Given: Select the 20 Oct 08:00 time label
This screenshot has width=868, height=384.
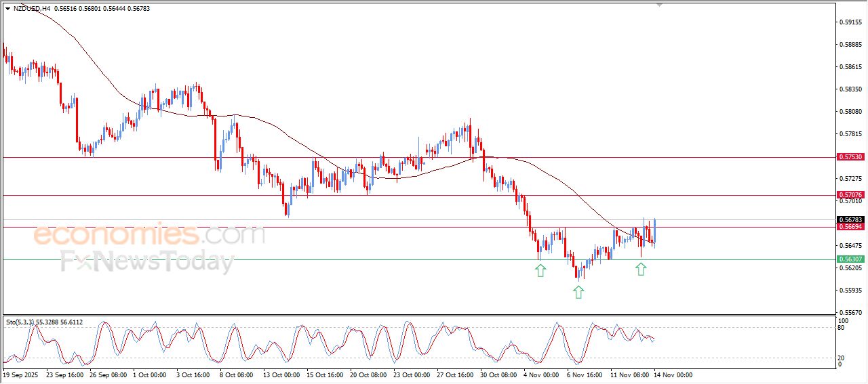Looking at the screenshot, I should pyautogui.click(x=369, y=374).
